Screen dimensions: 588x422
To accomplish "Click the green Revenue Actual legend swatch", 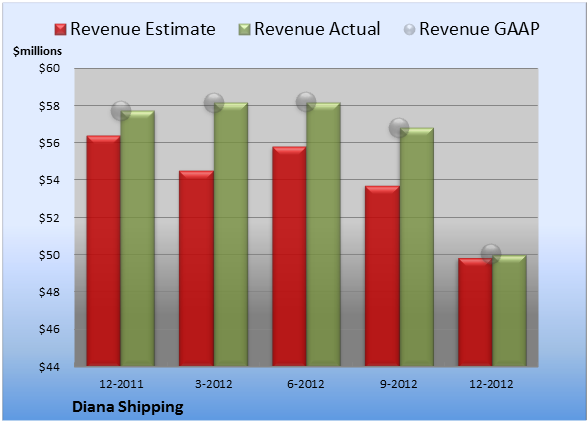I will tap(244, 30).
